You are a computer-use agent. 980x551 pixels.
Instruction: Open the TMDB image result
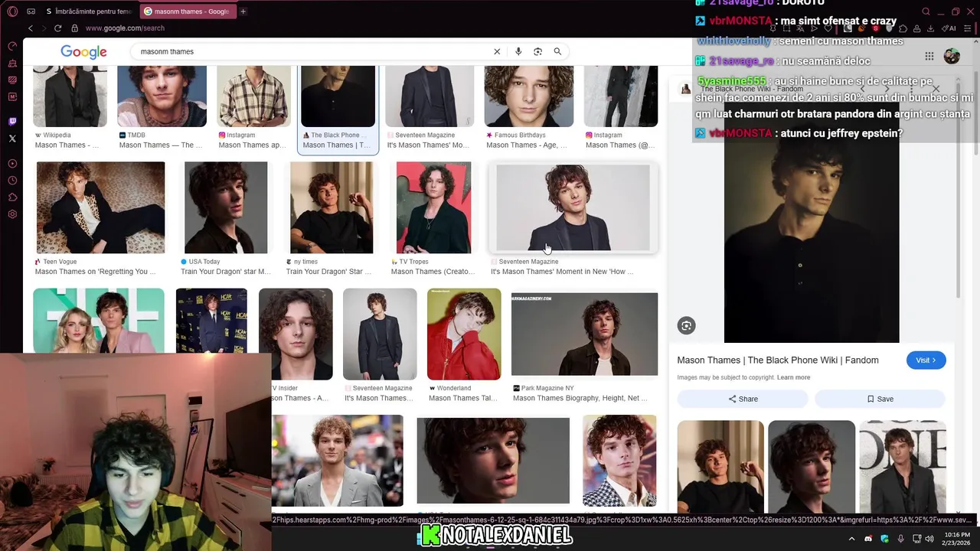[162, 96]
